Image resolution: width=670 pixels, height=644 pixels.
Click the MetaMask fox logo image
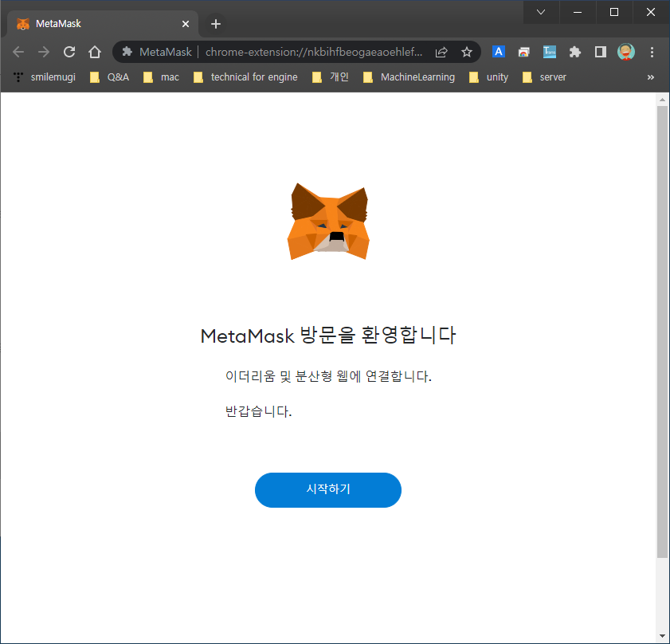(328, 221)
